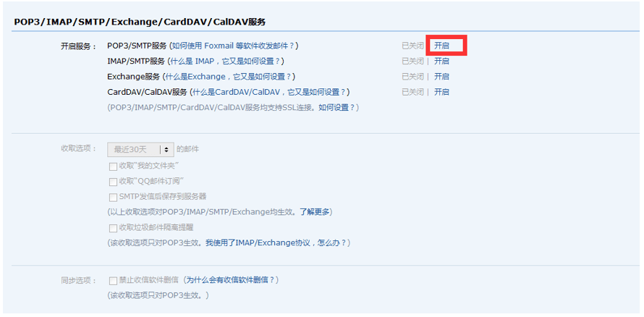Check 收取垃圾邮件隔离提醒 checkbox
Viewport: 644px width, 317px height.
click(113, 228)
